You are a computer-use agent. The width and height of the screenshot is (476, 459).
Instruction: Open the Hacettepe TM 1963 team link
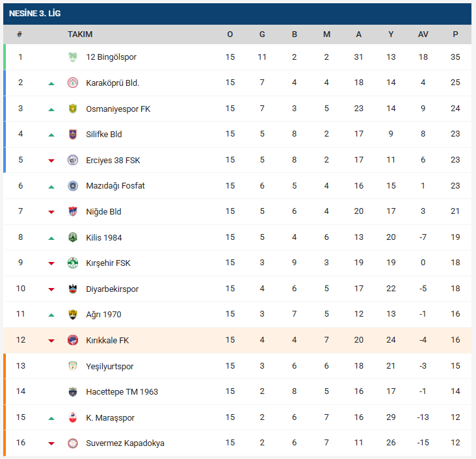[122, 392]
